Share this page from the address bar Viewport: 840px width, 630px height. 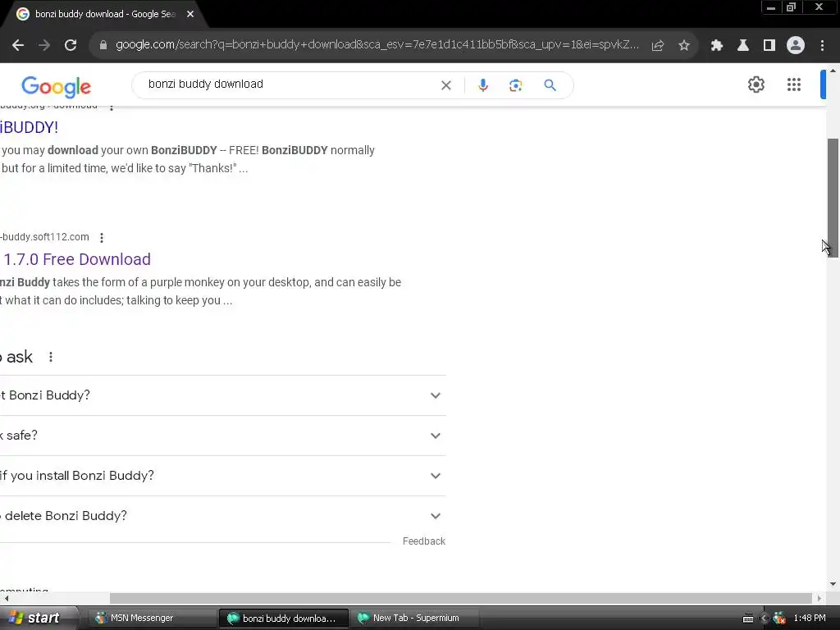(x=658, y=46)
